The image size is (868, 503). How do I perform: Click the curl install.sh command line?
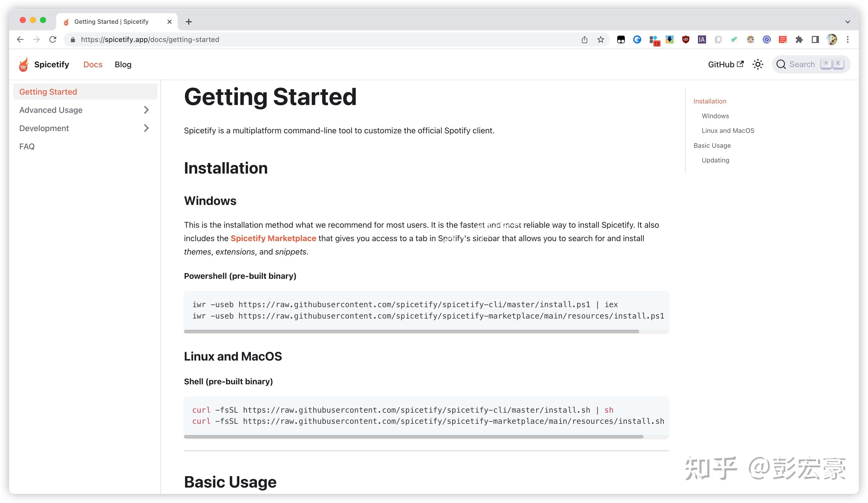click(403, 410)
